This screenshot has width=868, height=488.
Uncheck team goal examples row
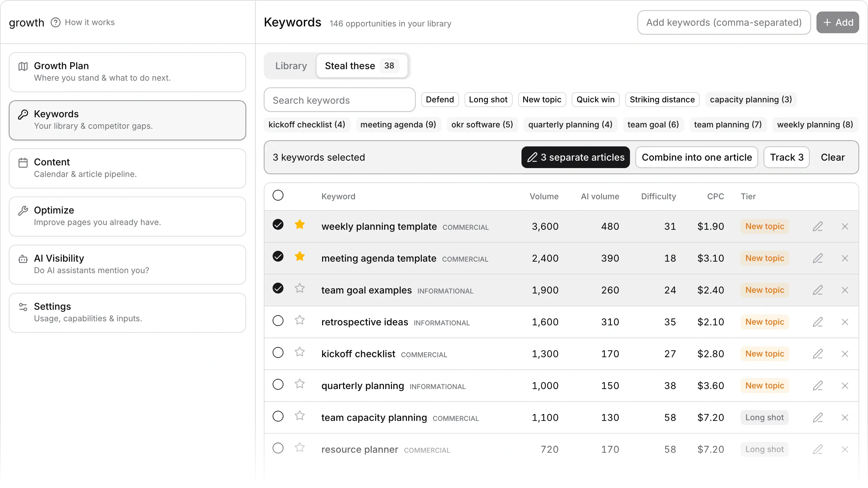278,288
